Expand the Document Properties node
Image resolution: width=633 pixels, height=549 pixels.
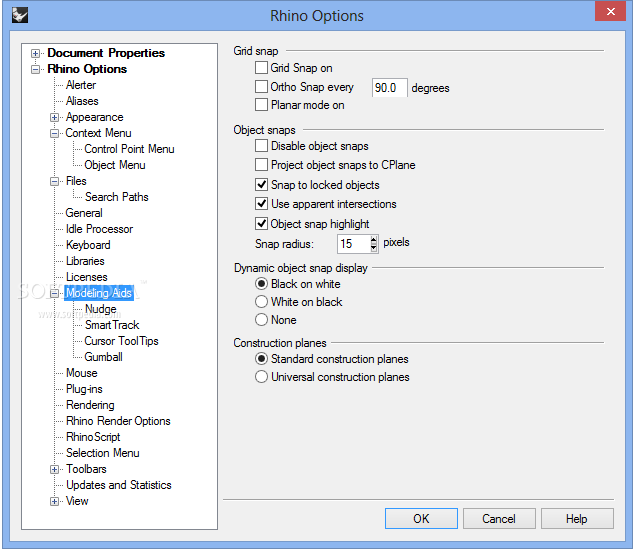pos(36,53)
